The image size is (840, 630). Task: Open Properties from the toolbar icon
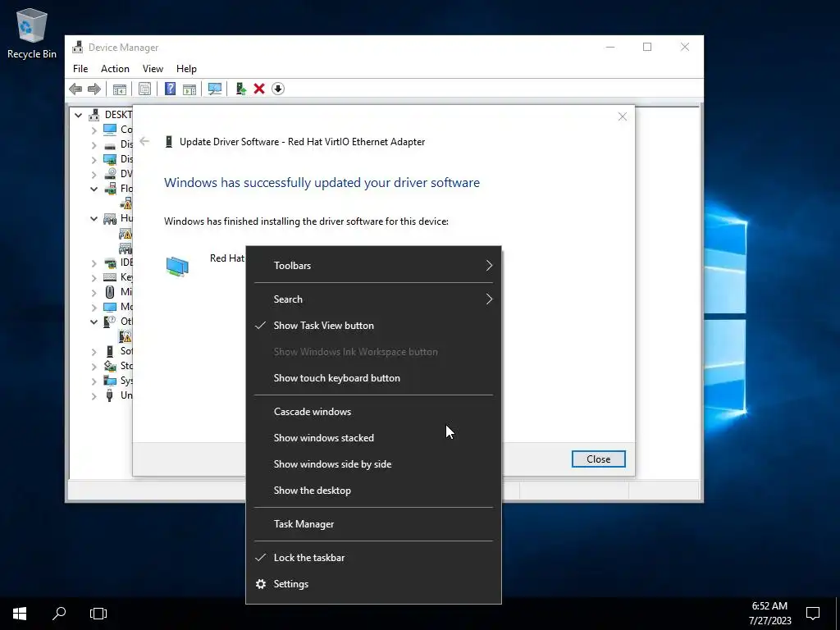[144, 89]
